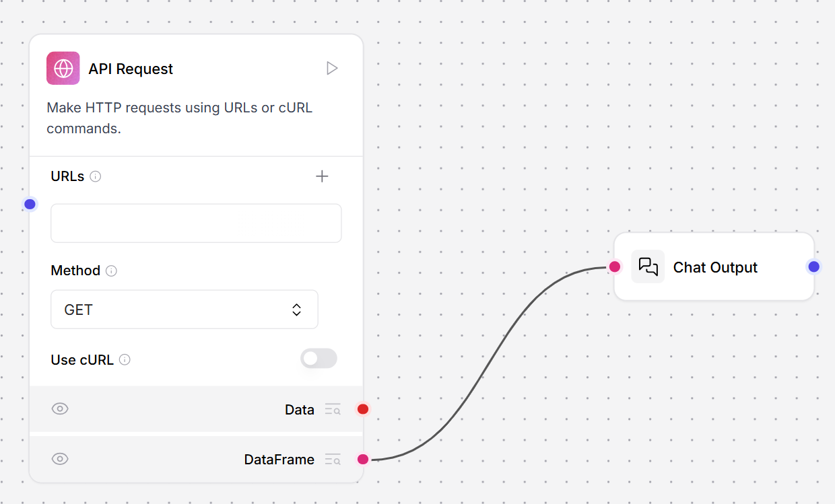Screen dimensions: 835x504
Task: Click the empty URL input field
Action: click(x=196, y=222)
